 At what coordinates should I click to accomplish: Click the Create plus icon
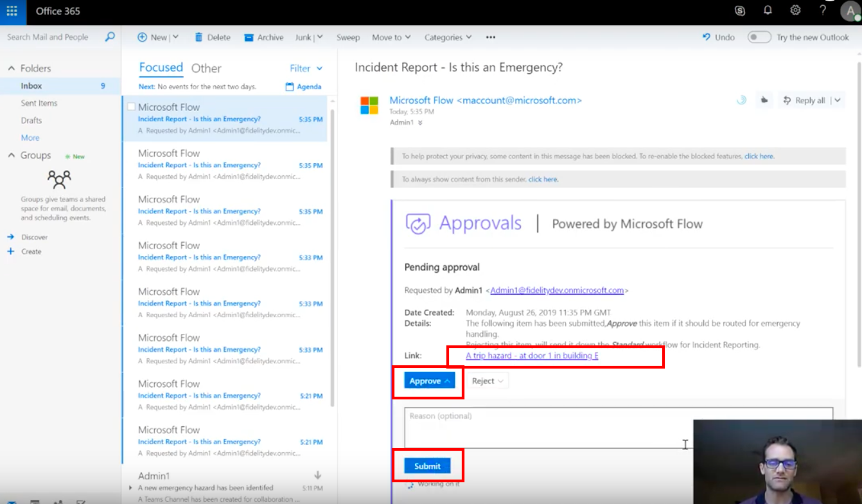tap(10, 252)
